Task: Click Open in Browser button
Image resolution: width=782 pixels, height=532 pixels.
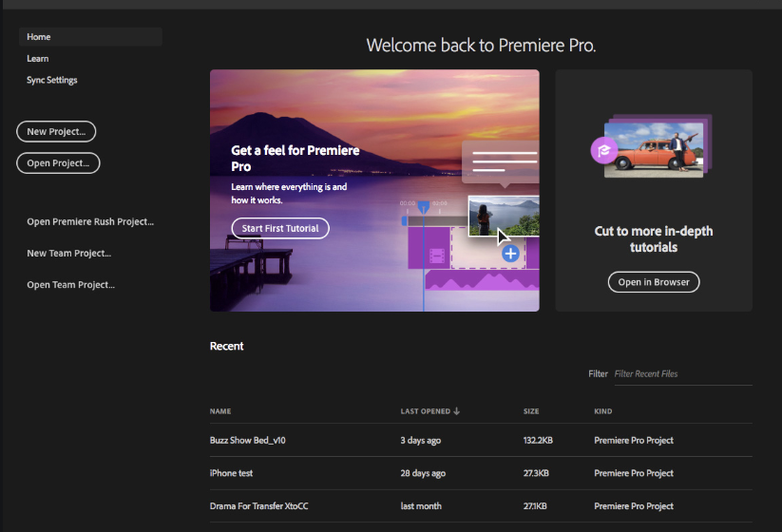Action: click(654, 282)
